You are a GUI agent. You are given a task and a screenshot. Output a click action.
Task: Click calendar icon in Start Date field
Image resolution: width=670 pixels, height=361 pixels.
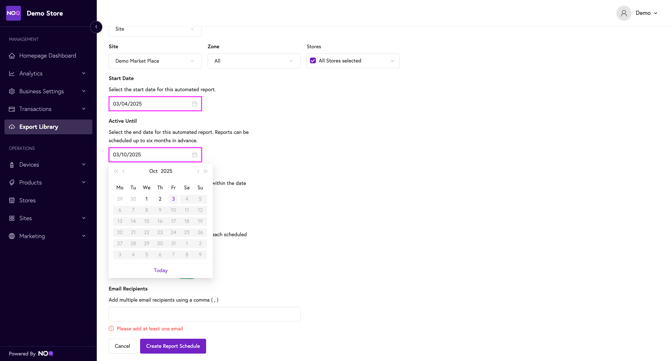tap(194, 104)
